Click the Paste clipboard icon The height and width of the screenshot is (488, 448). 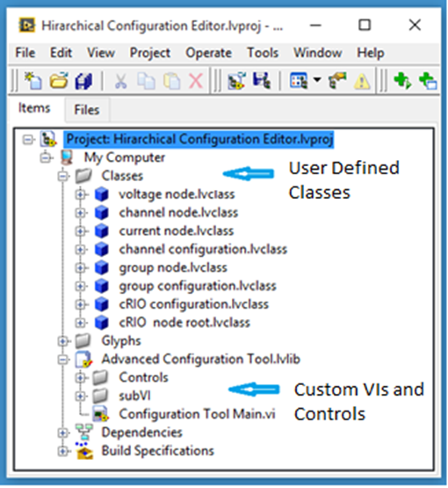coord(171,81)
